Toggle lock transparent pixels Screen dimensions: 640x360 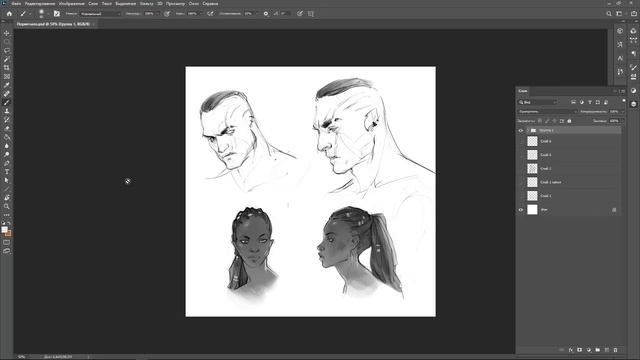(x=540, y=121)
